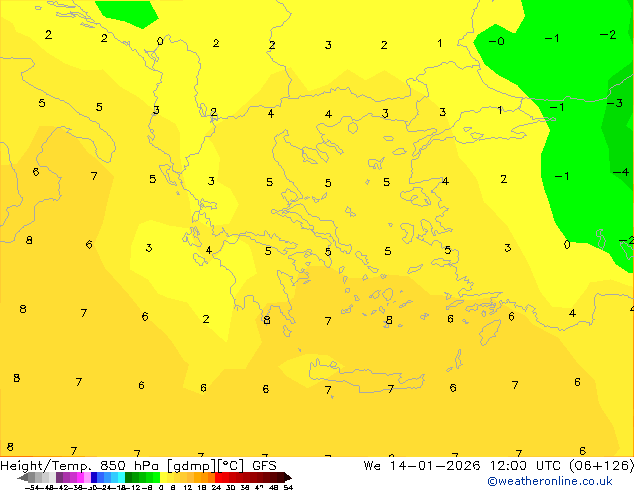Click the 'We 14-01-2026 12:00 UTC' timestamp
This screenshot has height=490, width=634.
462,466
